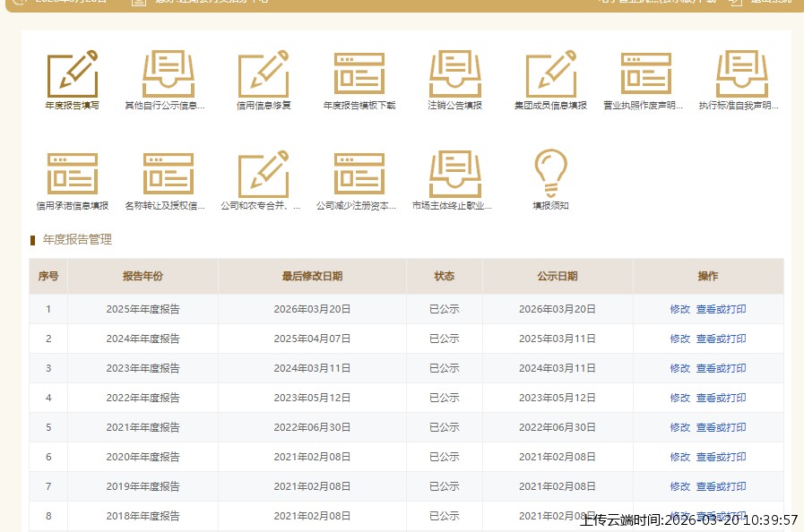Open the 注销公告填报 icon
Viewport: 804px width, 532px height.
coord(455,75)
